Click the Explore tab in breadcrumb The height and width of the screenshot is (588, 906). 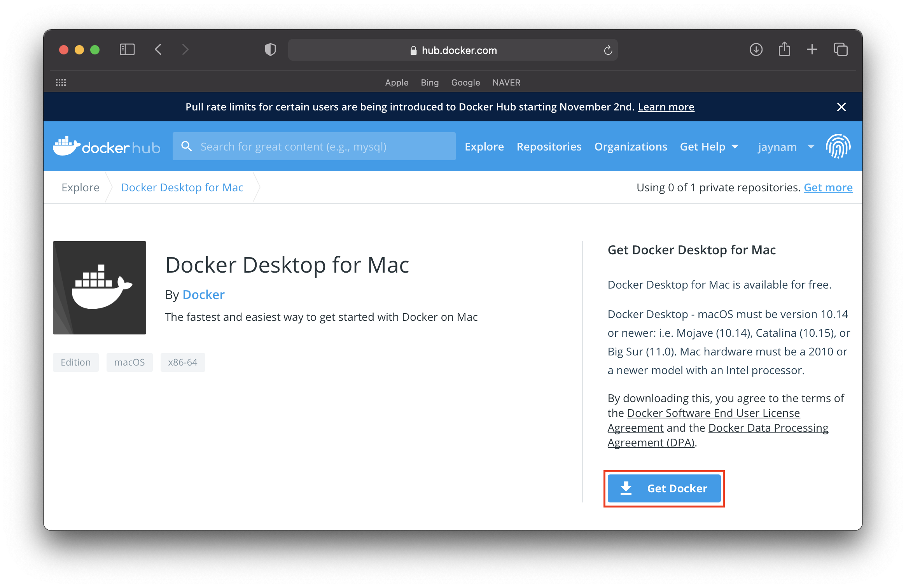coord(80,187)
